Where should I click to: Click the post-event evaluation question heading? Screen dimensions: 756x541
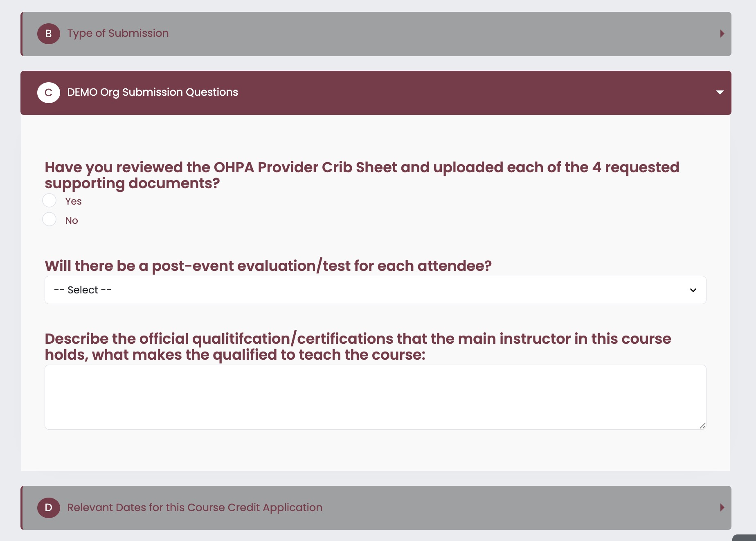(x=268, y=266)
